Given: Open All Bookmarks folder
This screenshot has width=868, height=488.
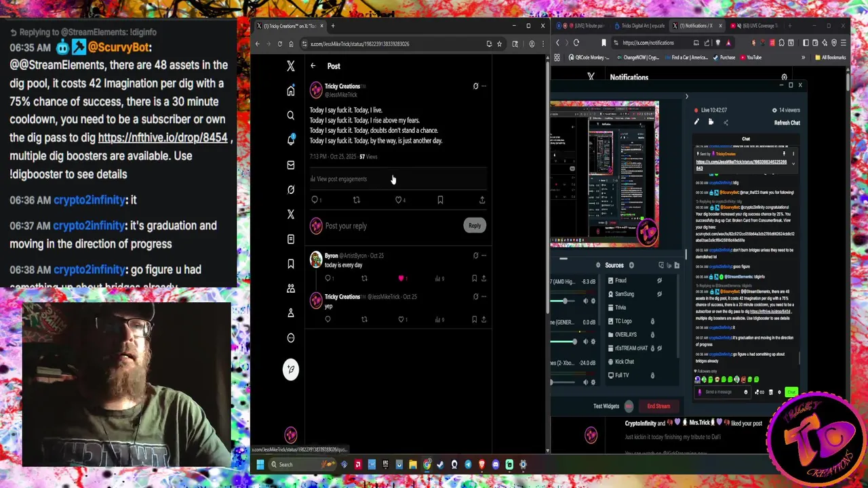Looking at the screenshot, I should tap(831, 58).
